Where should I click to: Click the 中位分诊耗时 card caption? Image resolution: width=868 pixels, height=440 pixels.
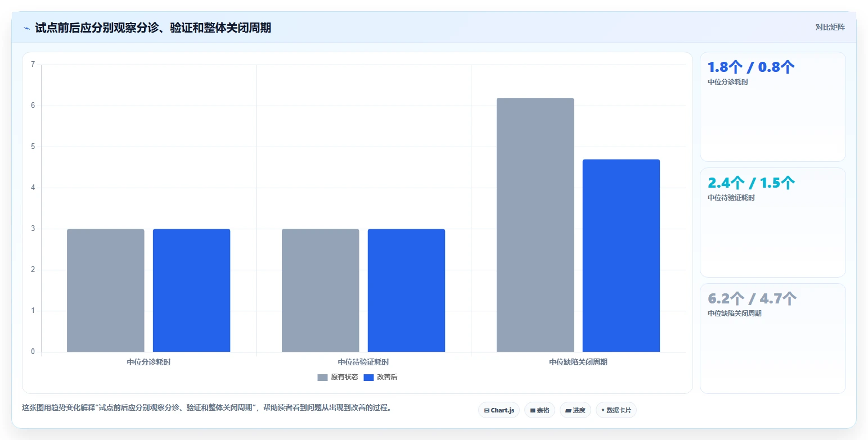pyautogui.click(x=728, y=82)
